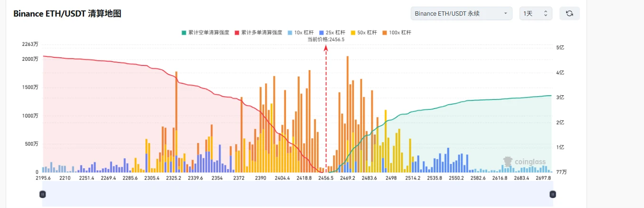Click the 77万 right axis value
This screenshot has height=208, width=644.
click(562, 172)
